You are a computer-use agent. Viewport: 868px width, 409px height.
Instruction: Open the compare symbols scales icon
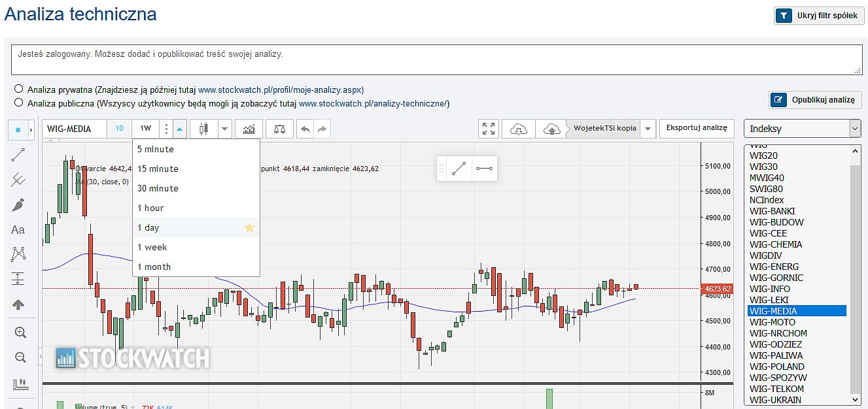click(279, 129)
